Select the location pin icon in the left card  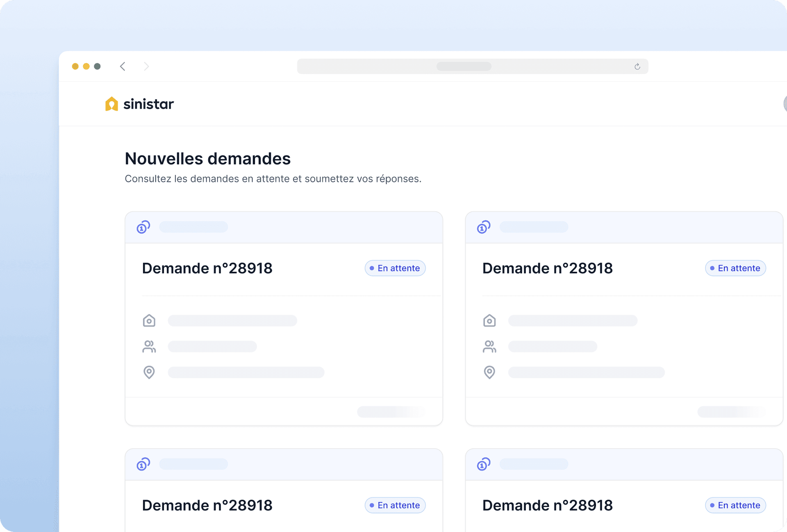(149, 372)
